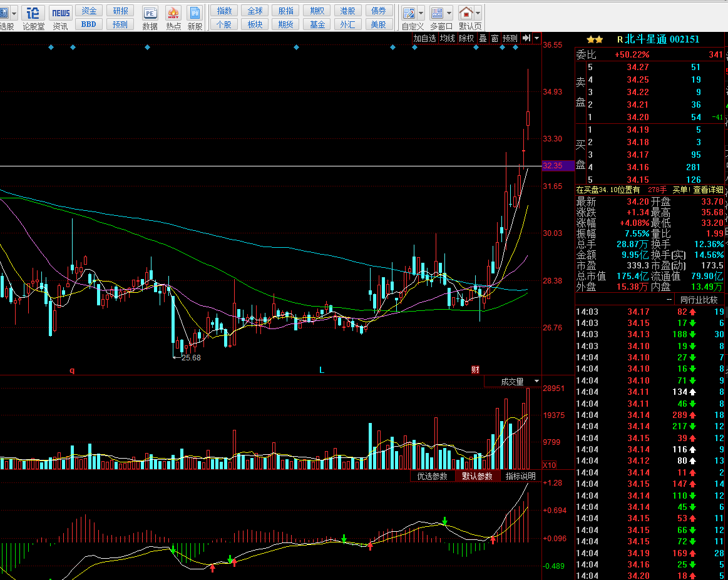Click the BBD button
Viewport: 728px width, 580px height.
[89, 24]
